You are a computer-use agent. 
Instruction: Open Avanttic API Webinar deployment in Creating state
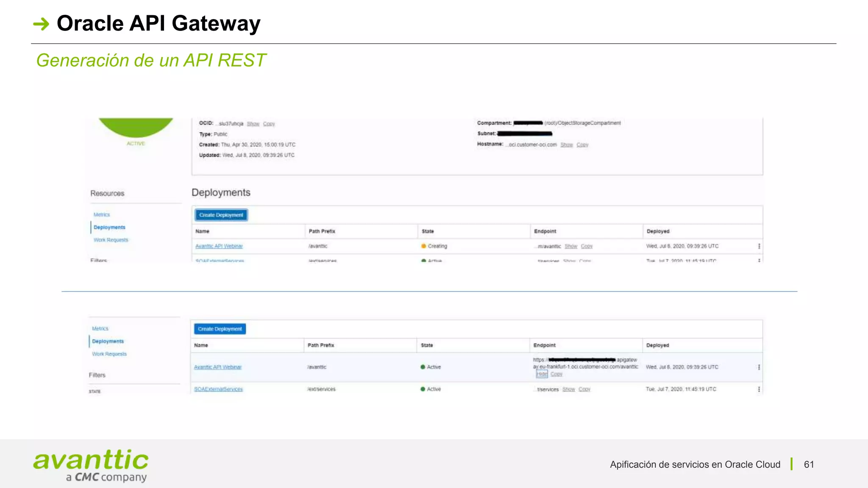click(219, 246)
